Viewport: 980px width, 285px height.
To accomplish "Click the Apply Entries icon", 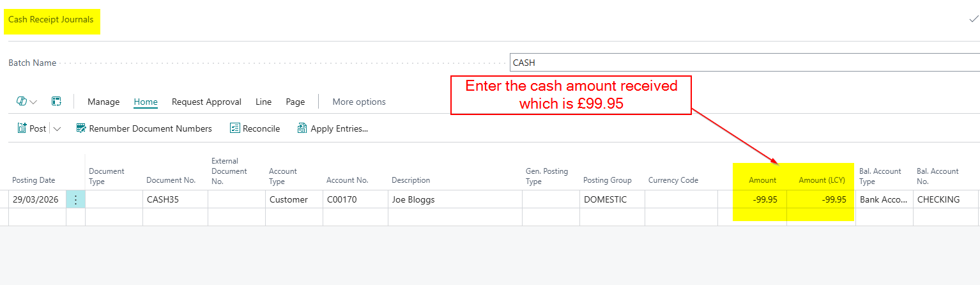I will click(x=302, y=128).
